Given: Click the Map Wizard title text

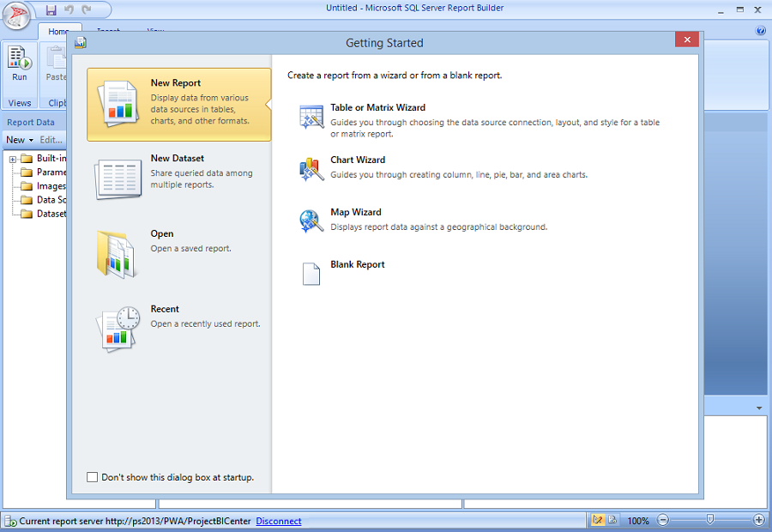Looking at the screenshot, I should point(355,212).
